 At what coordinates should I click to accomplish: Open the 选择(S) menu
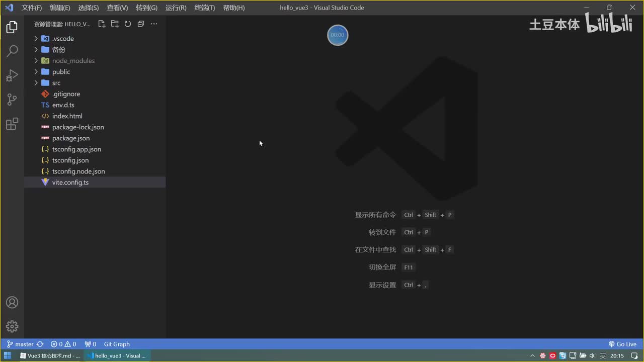(x=89, y=8)
